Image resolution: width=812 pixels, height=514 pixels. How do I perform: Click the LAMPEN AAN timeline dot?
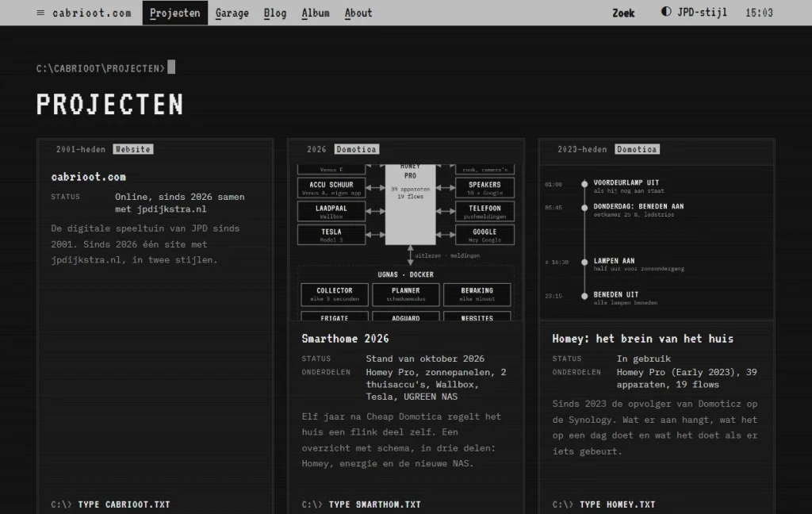(x=584, y=262)
